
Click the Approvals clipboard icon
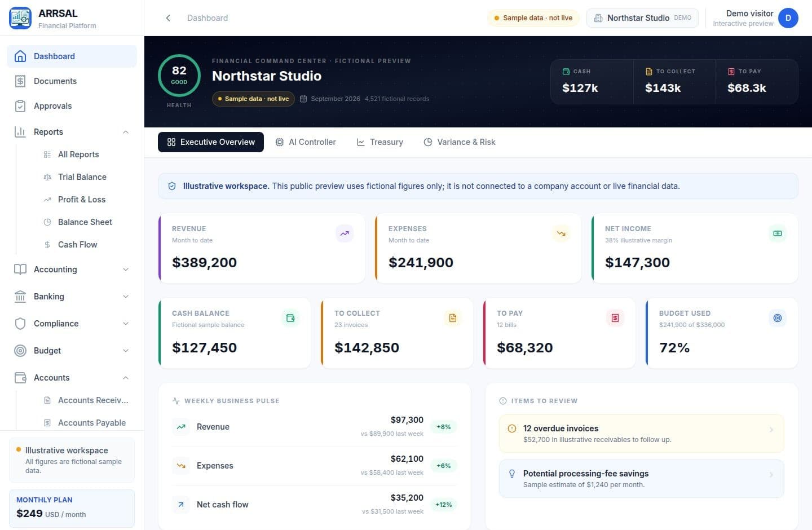(20, 106)
